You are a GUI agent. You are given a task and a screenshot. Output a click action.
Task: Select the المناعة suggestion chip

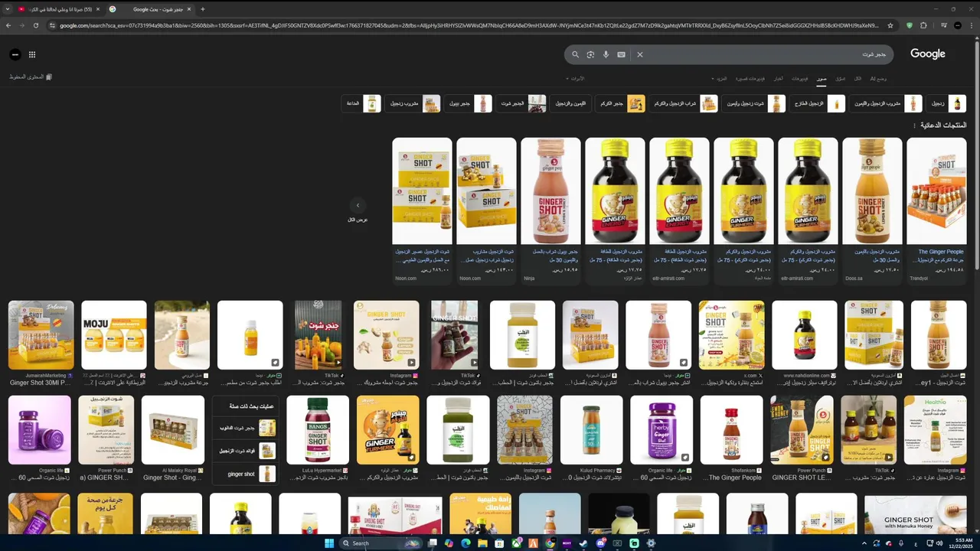click(x=361, y=103)
